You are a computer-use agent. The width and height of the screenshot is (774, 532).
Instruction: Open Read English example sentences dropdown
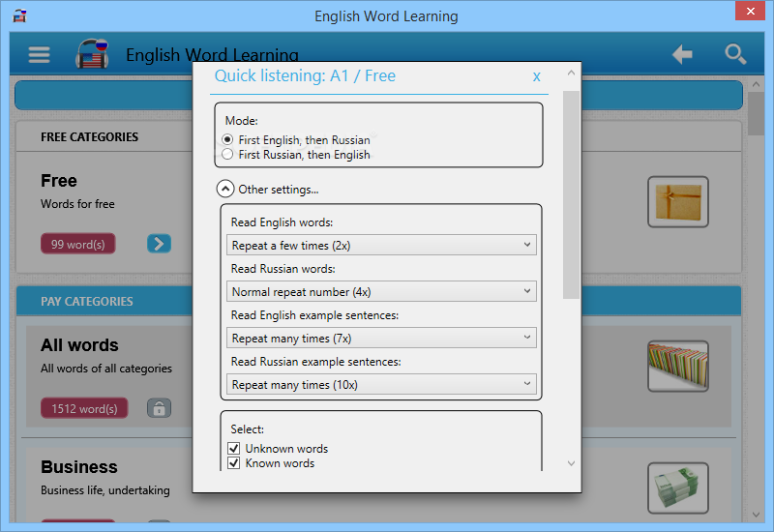381,338
